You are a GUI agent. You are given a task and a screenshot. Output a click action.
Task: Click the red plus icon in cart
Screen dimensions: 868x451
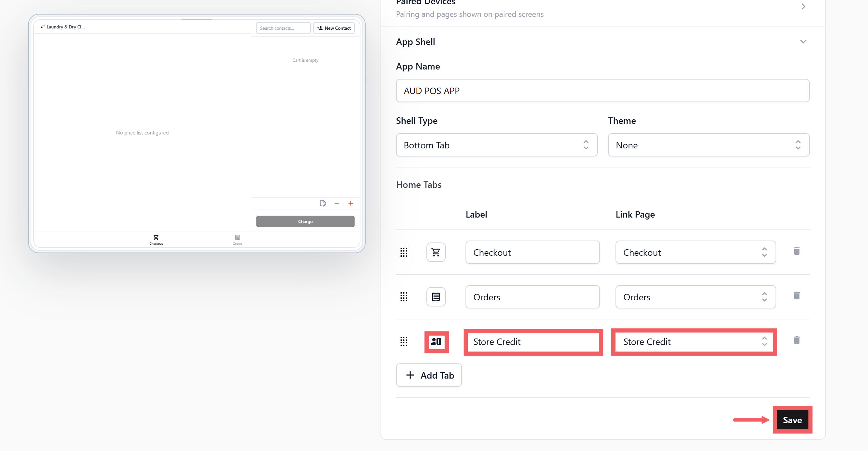point(351,203)
